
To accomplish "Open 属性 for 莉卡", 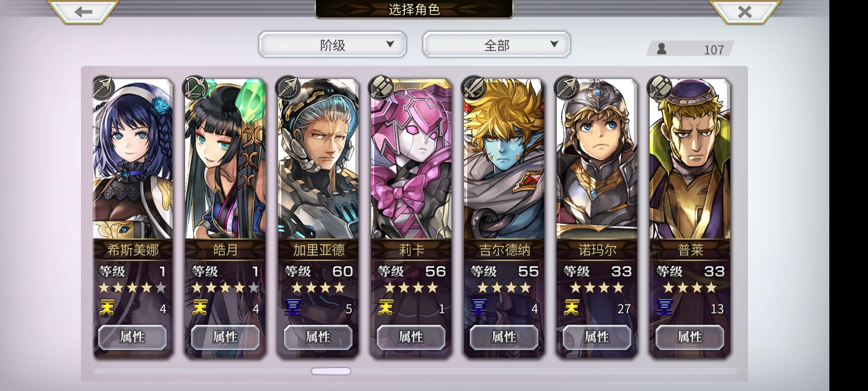I will 411,337.
